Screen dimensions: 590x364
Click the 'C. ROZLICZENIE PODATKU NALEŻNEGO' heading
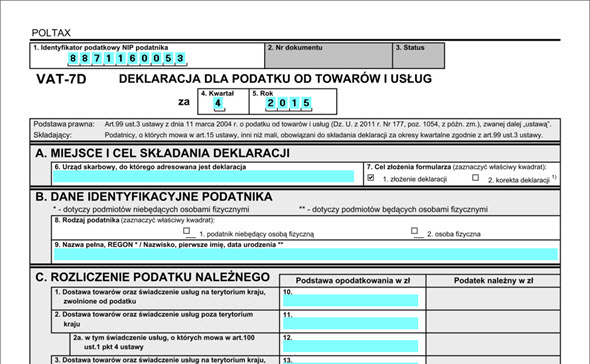(x=152, y=277)
